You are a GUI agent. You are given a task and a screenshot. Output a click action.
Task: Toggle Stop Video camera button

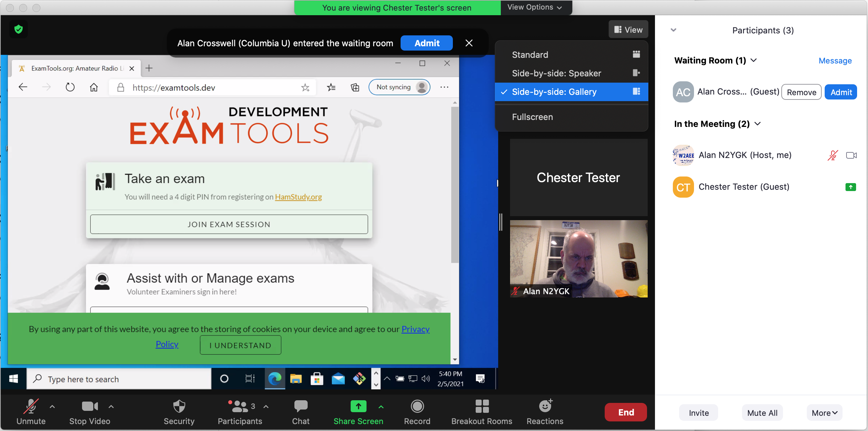pos(90,407)
